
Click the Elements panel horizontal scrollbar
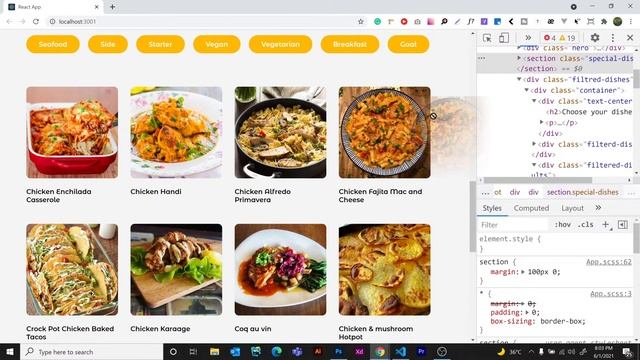coord(538,180)
